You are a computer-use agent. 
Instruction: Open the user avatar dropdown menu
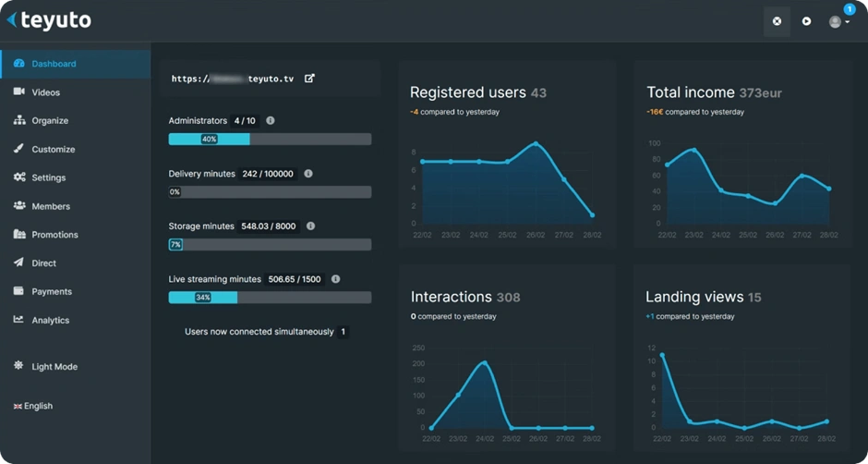[x=838, y=21]
